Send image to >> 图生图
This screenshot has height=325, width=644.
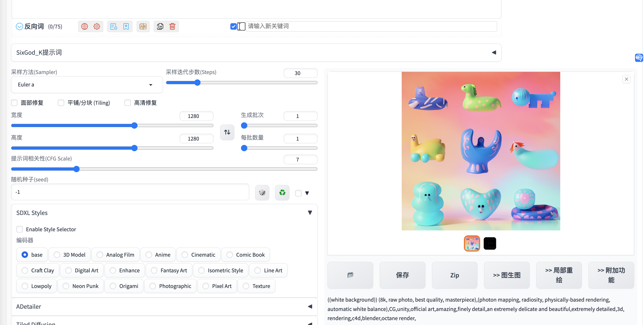[507, 275]
